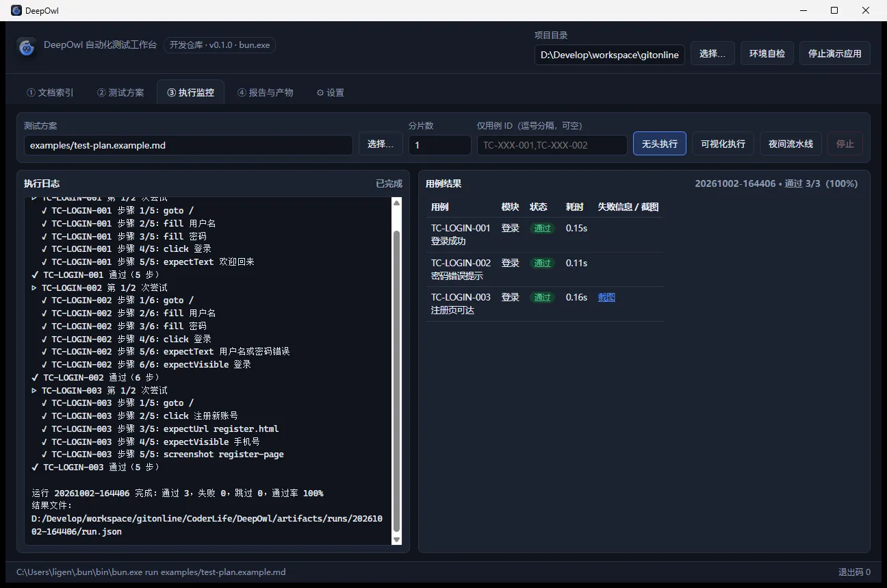887x588 pixels.
Task: Open the 测试方案 tab
Action: 120,92
